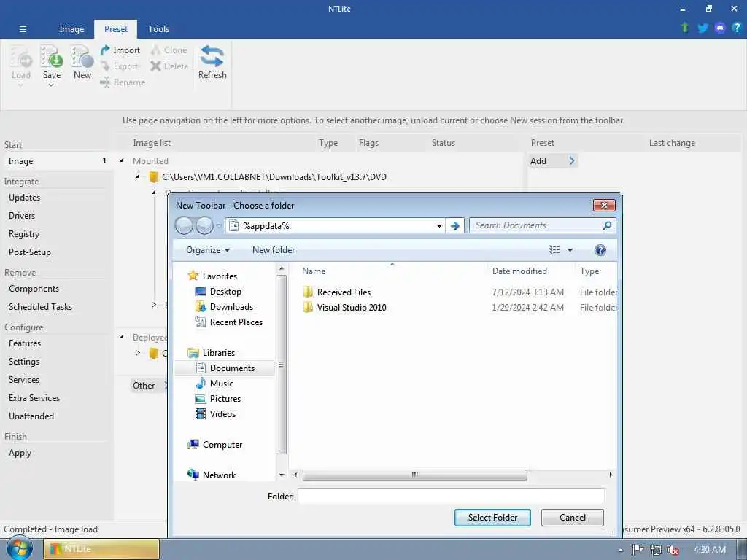
Task: Open Updates page in sidebar
Action: [24, 198]
